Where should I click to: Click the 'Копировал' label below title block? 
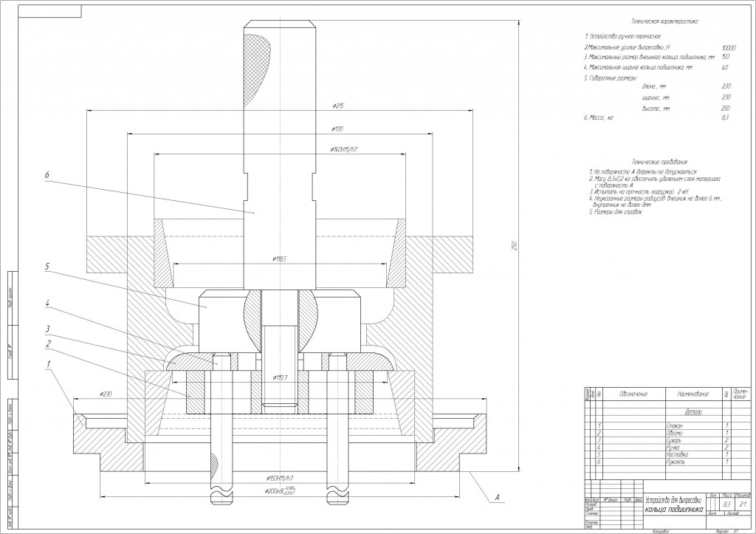[661, 530]
